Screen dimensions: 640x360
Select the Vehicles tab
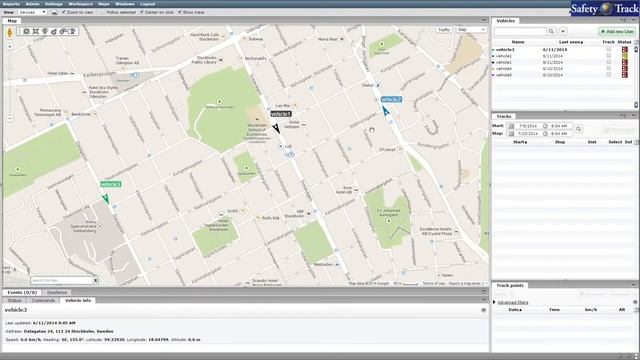tap(506, 20)
